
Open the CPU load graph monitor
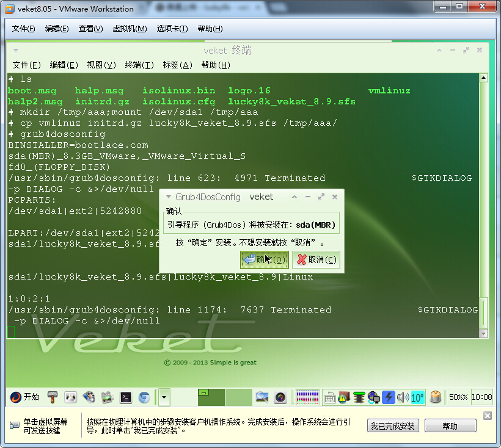308,397
